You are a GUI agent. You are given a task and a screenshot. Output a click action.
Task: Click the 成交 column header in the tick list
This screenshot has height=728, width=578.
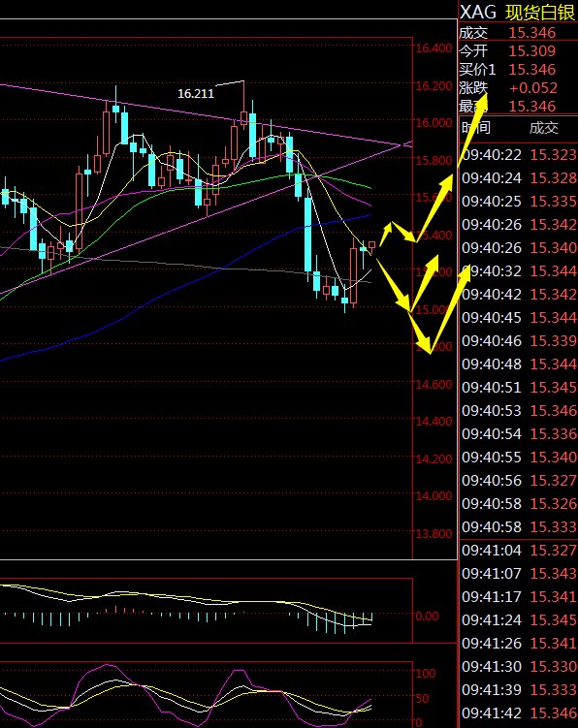click(x=544, y=128)
